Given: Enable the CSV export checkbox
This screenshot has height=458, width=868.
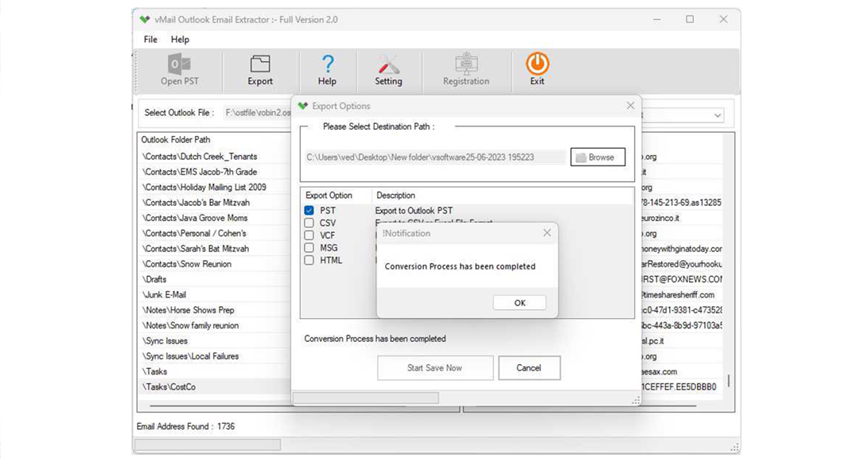Looking at the screenshot, I should tap(309, 223).
